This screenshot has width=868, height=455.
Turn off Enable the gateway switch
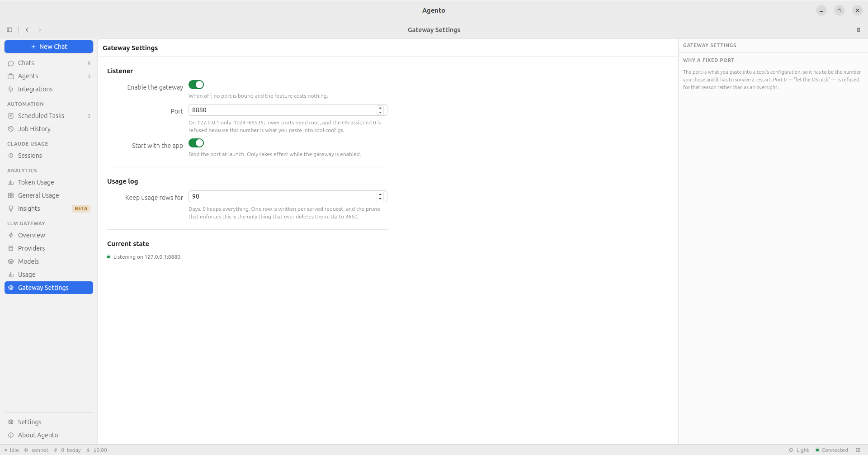tap(196, 85)
